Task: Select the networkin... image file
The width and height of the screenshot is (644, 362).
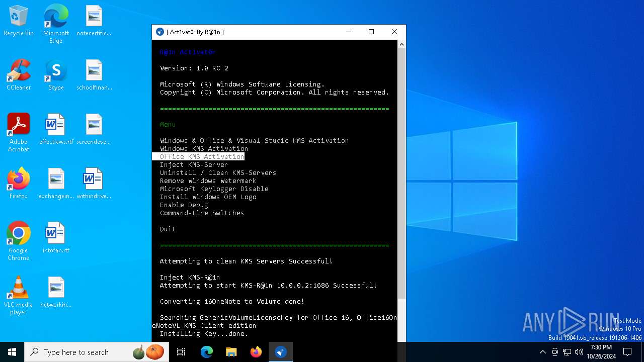Action: 56,293
